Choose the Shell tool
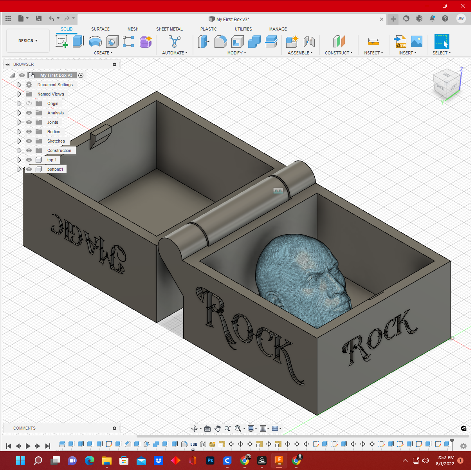Viewport: 476px width, 470px height. [237, 42]
